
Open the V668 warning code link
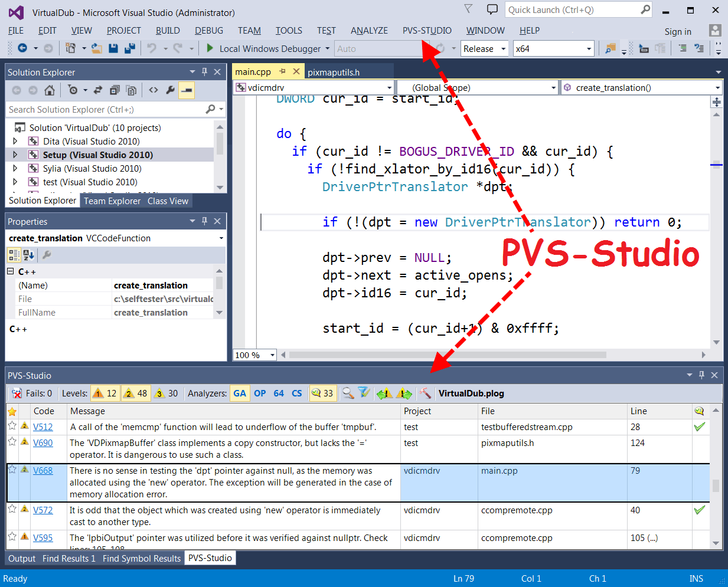(x=43, y=471)
